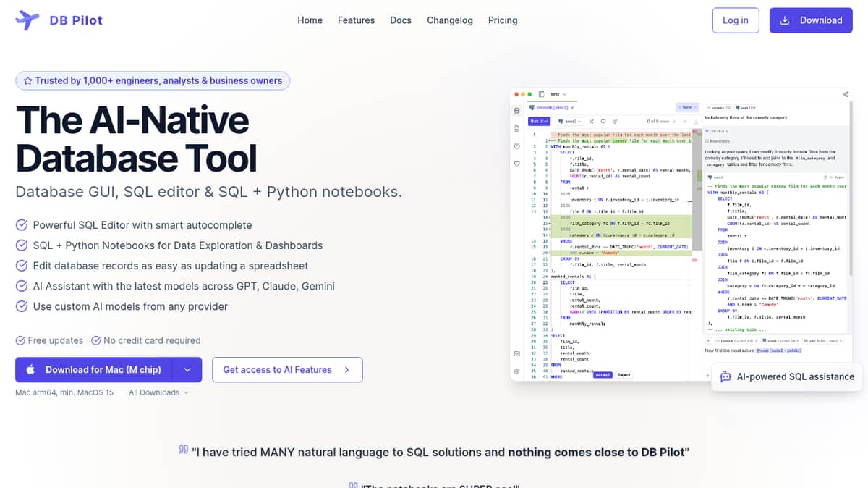Click the mail icon in app sidebar
Screen dimensions: 868x488
click(516, 353)
